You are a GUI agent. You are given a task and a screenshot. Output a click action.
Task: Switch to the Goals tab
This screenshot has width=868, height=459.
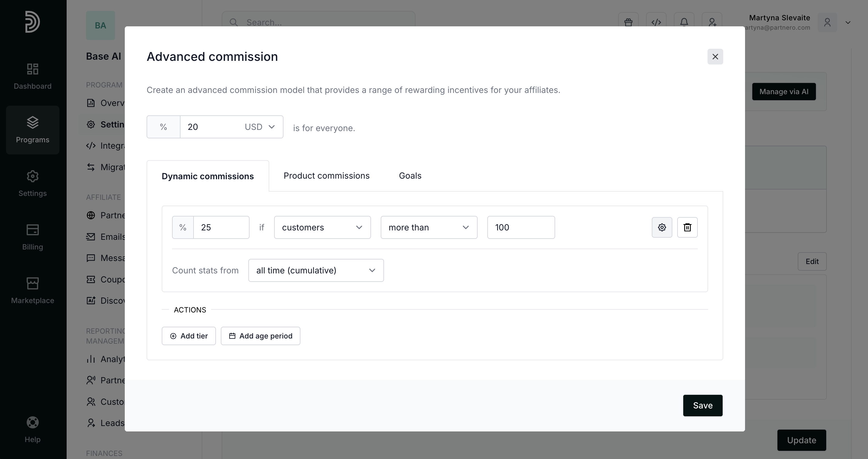410,176
